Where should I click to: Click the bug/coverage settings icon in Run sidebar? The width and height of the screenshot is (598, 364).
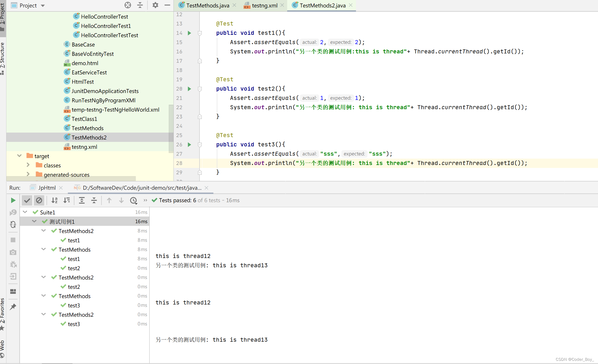(13, 264)
